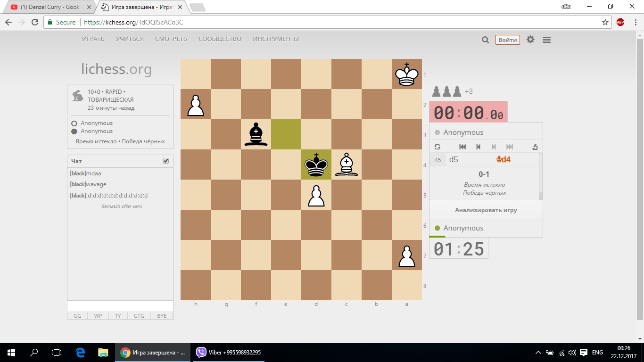Open the taskbar clock and date

point(623,352)
